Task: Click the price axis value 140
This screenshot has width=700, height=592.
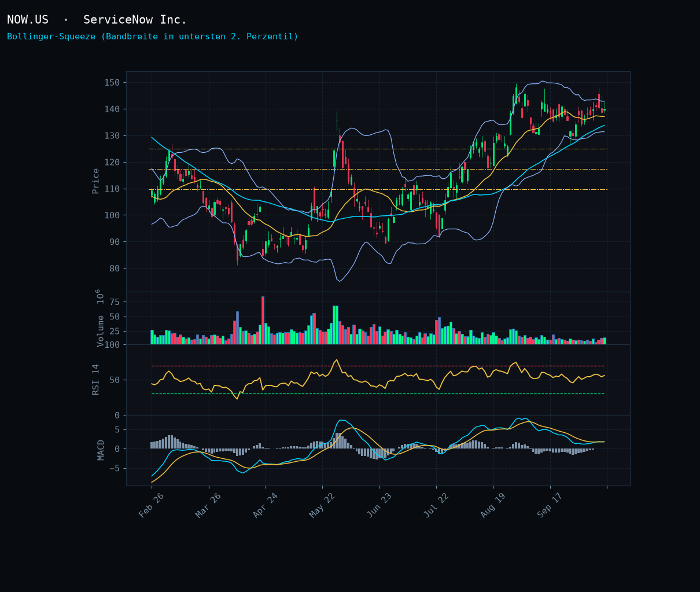Action: 112,109
